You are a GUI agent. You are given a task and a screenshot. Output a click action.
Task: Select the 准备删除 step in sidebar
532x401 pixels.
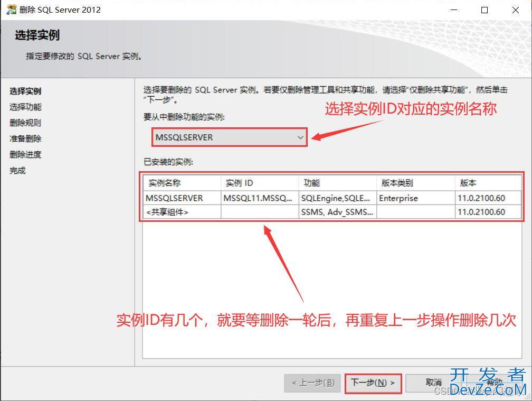(25, 138)
